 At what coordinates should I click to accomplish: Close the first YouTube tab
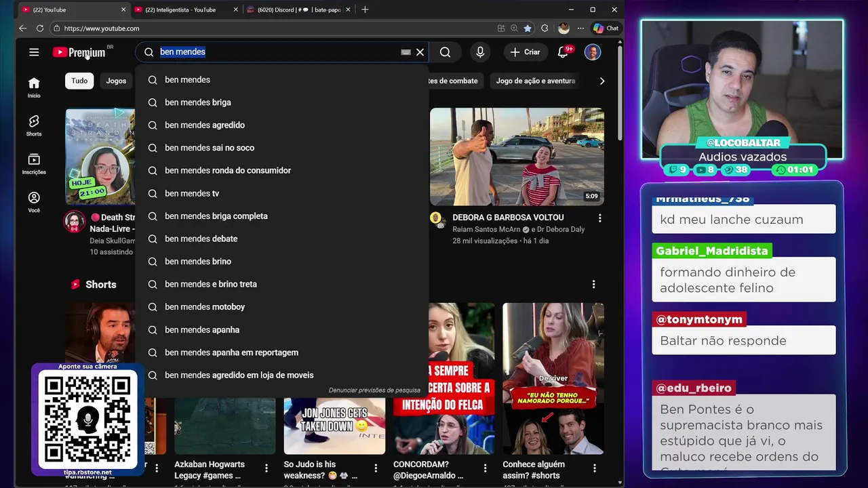[x=123, y=9]
